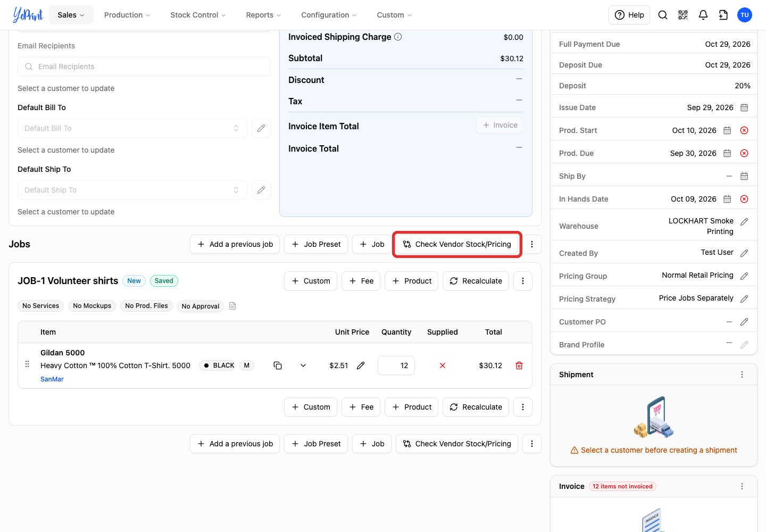Viewport: 766px width, 532px height.
Task: Delete the Gildan 5000 line item
Action: coord(519,365)
